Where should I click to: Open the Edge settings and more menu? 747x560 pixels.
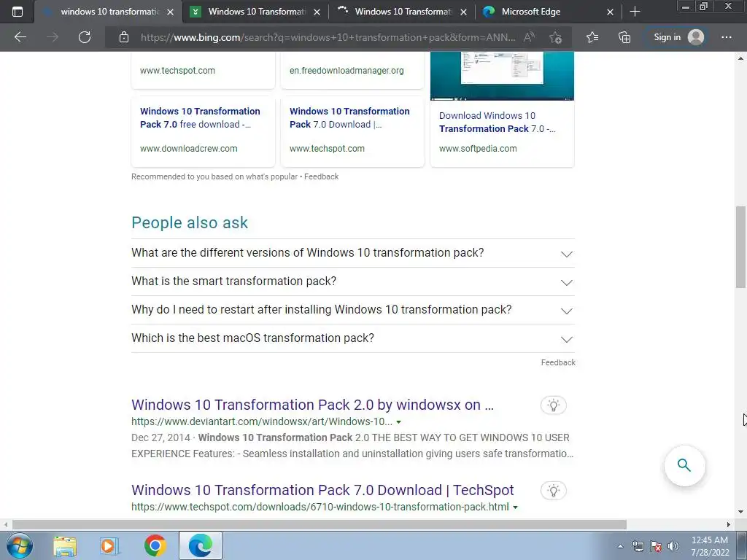(x=726, y=37)
